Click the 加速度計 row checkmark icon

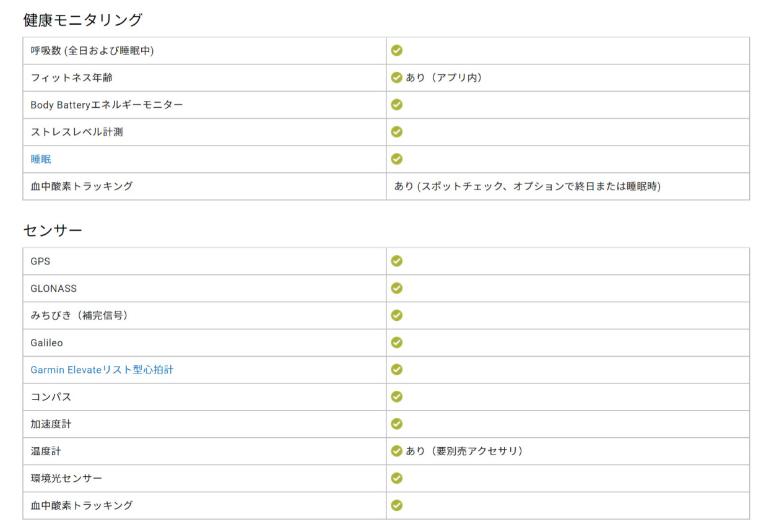point(397,424)
